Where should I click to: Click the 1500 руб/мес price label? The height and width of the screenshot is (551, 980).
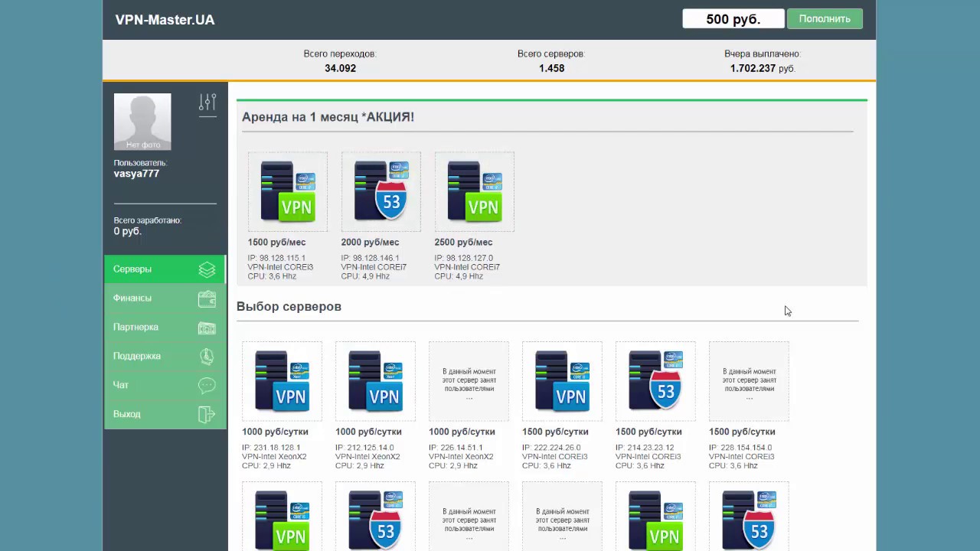(x=276, y=243)
